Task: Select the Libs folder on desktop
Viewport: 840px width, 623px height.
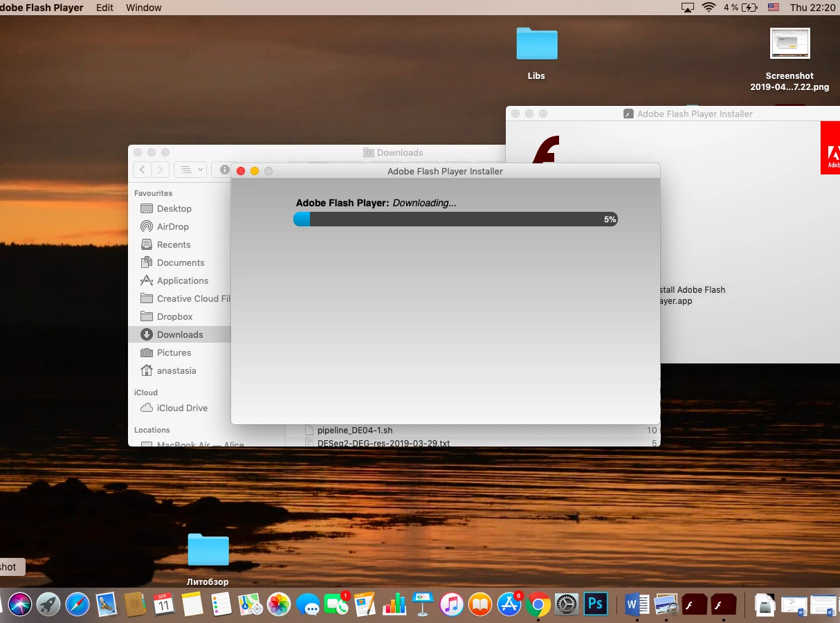Action: (x=536, y=53)
